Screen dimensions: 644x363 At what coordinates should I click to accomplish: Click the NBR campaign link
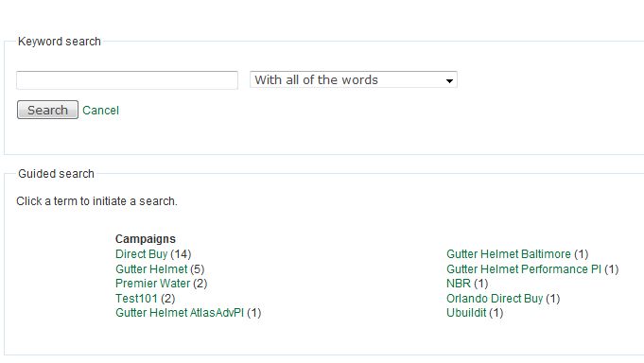coord(459,284)
